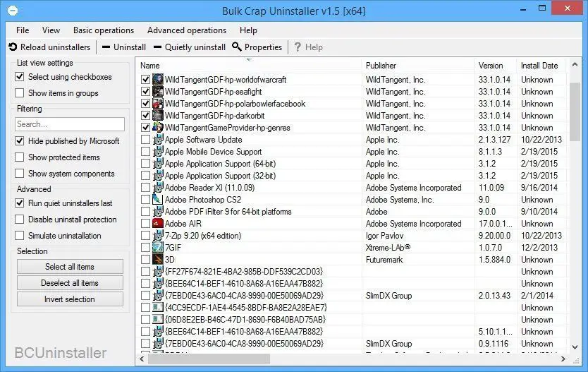This screenshot has height=372, width=588.
Task: Open the View menu
Action: [x=51, y=30]
